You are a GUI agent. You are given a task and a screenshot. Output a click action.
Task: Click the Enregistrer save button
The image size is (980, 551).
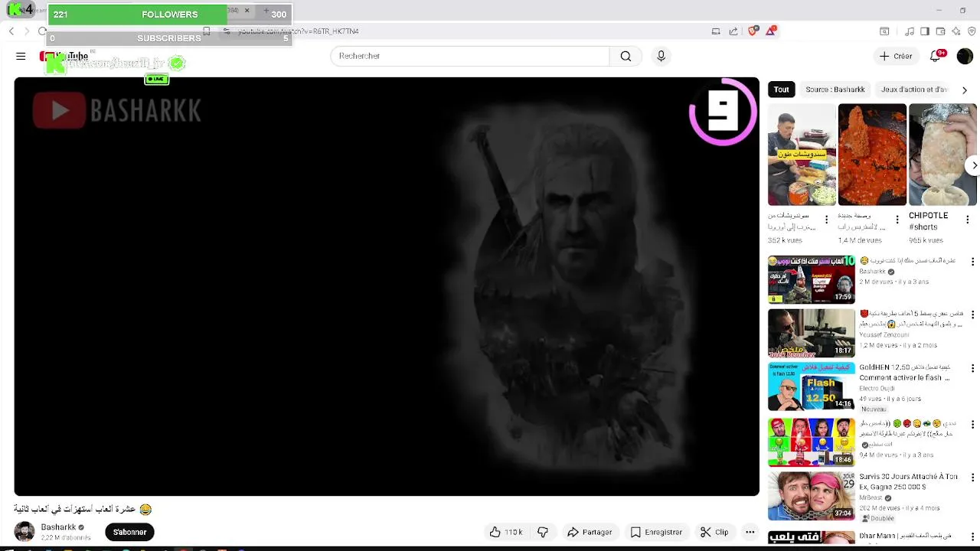pyautogui.click(x=656, y=532)
